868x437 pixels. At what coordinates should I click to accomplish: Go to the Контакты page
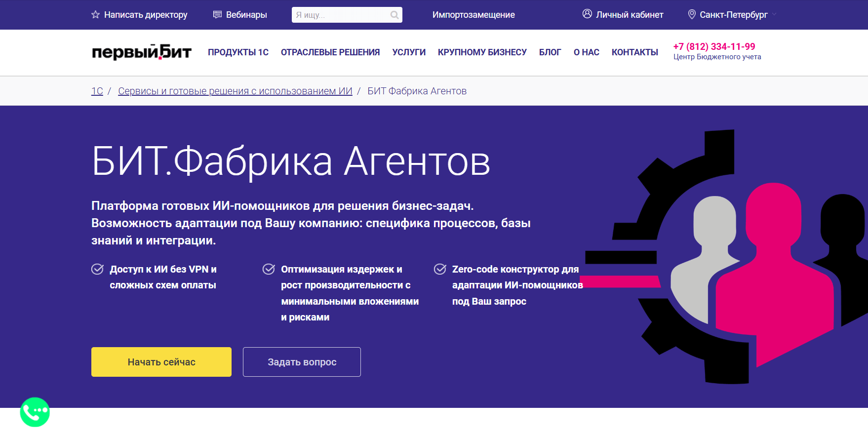[635, 52]
